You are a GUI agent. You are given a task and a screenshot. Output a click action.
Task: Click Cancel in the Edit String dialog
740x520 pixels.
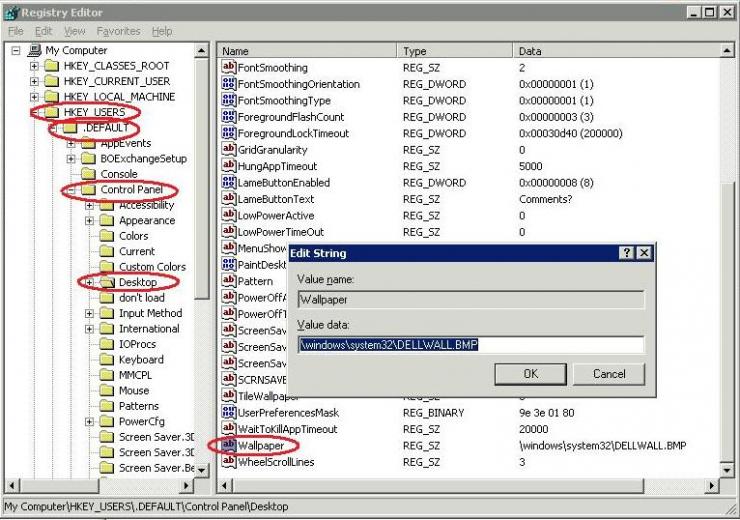[609, 374]
